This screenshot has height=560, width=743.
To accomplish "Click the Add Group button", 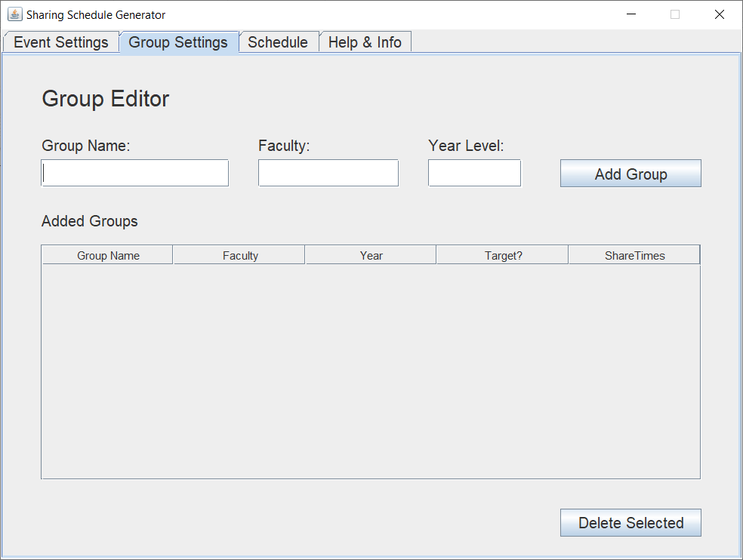I will [x=630, y=174].
